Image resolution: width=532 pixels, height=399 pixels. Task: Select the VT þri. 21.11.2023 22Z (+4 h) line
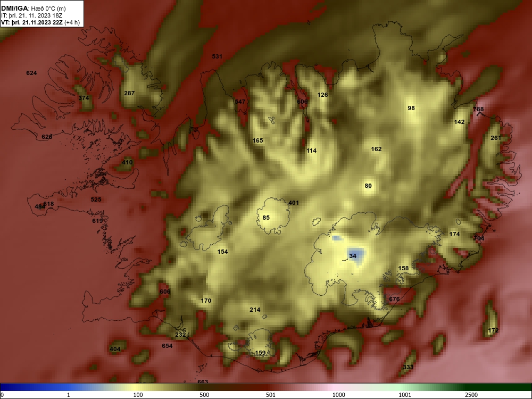(x=40, y=23)
